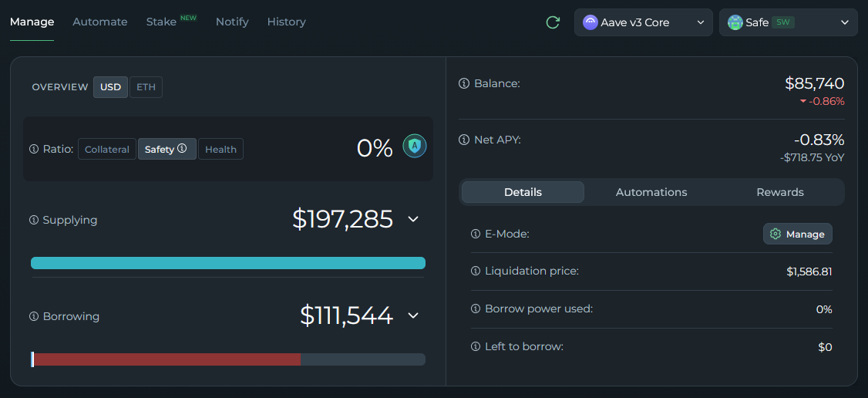Expand the Supplying details chevron

(x=413, y=219)
